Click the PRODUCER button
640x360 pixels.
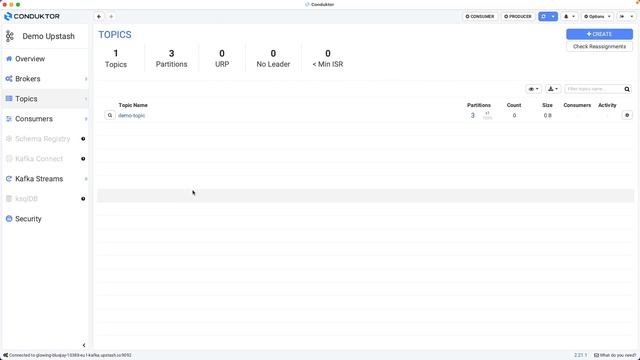click(518, 16)
